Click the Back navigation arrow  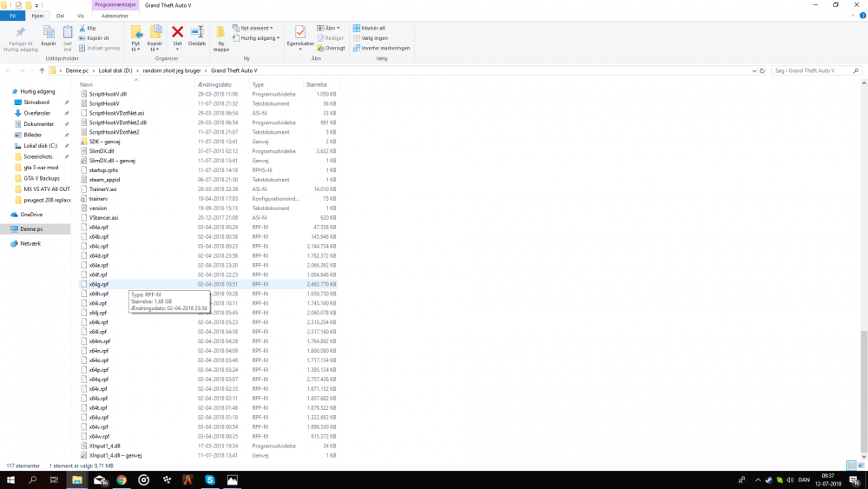[x=9, y=70]
